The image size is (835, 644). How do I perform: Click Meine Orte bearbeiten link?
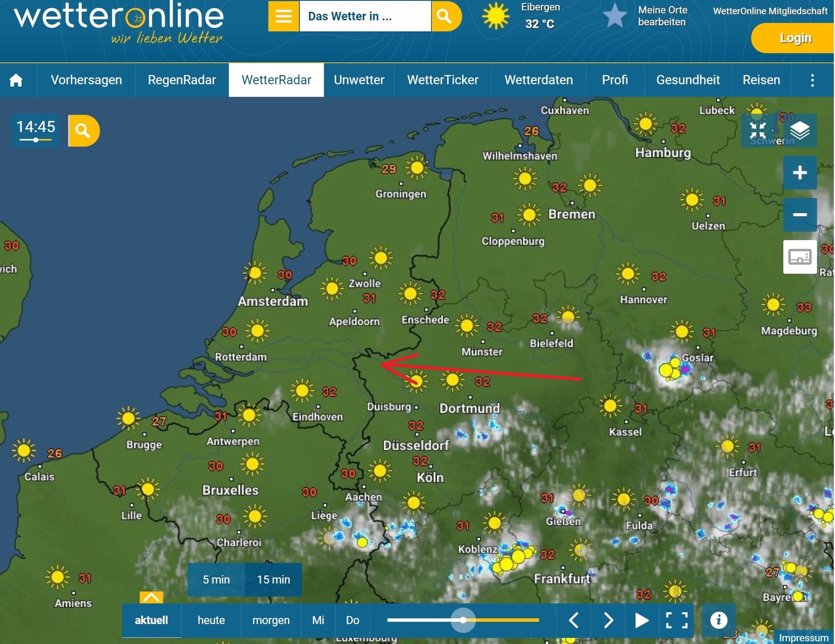(663, 16)
